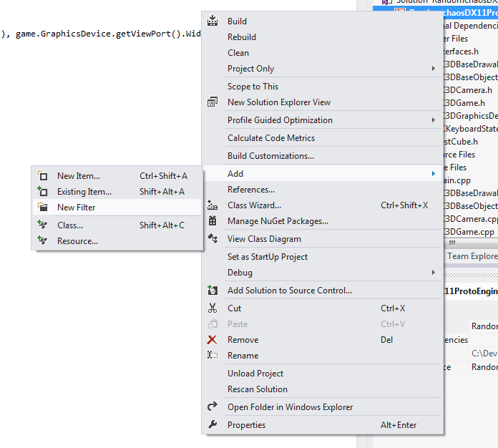
Task: Switch to the Team Explorer tab
Action: click(x=472, y=256)
